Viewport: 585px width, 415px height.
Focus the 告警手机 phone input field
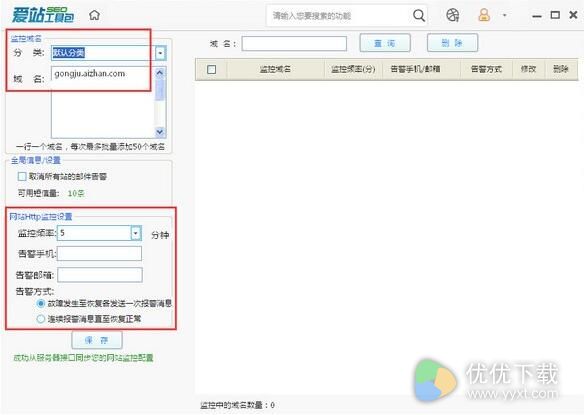[x=100, y=254]
